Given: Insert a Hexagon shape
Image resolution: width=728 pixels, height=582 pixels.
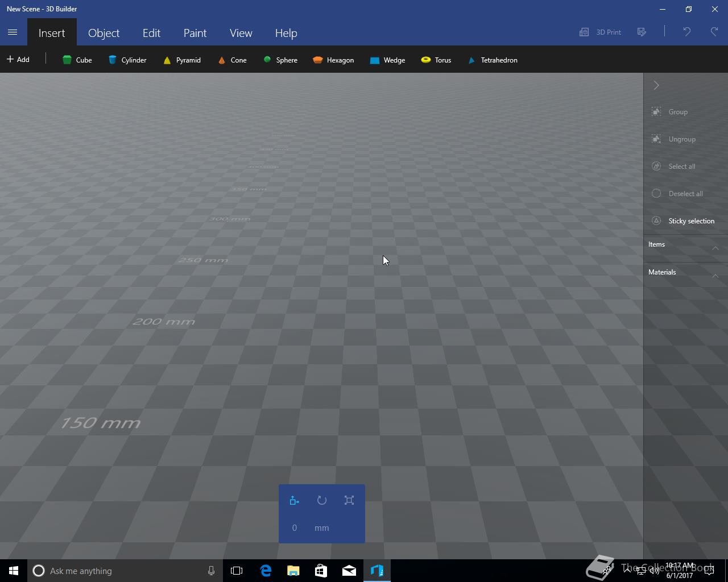Looking at the screenshot, I should click(x=333, y=60).
